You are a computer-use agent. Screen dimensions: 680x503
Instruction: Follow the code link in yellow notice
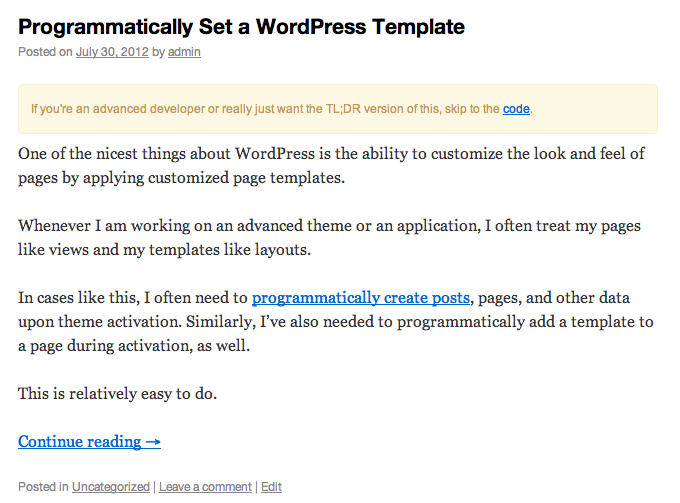(516, 109)
